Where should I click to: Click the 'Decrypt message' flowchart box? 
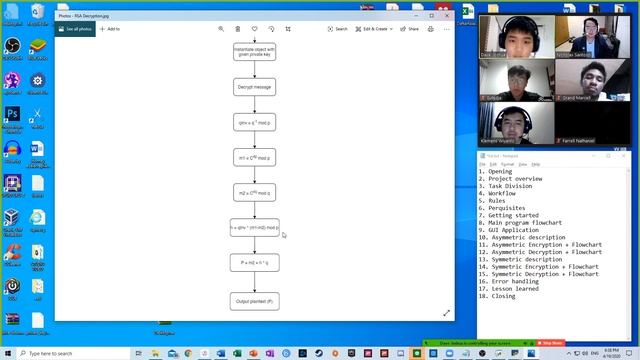tap(254, 87)
